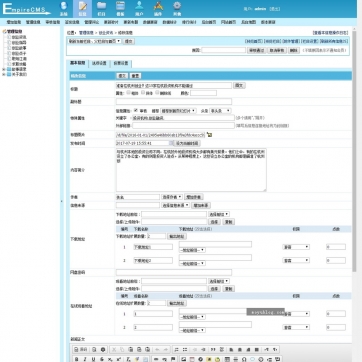Open the 选择信息来源 source dropdown
This screenshot has width=362, height=362.
175,205
